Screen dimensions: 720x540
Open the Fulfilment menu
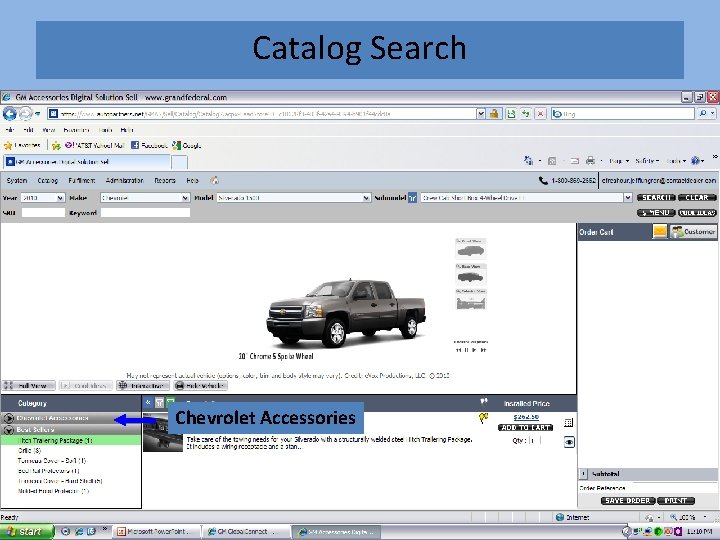click(82, 180)
